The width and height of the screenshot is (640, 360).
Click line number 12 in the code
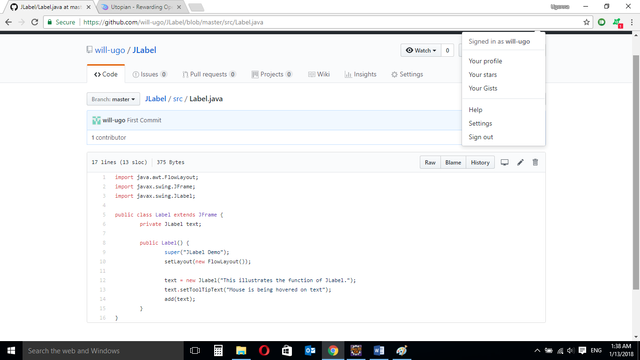(102, 280)
